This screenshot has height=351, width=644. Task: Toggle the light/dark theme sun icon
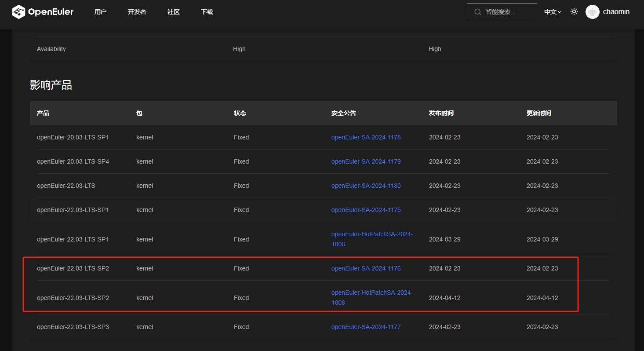tap(574, 12)
